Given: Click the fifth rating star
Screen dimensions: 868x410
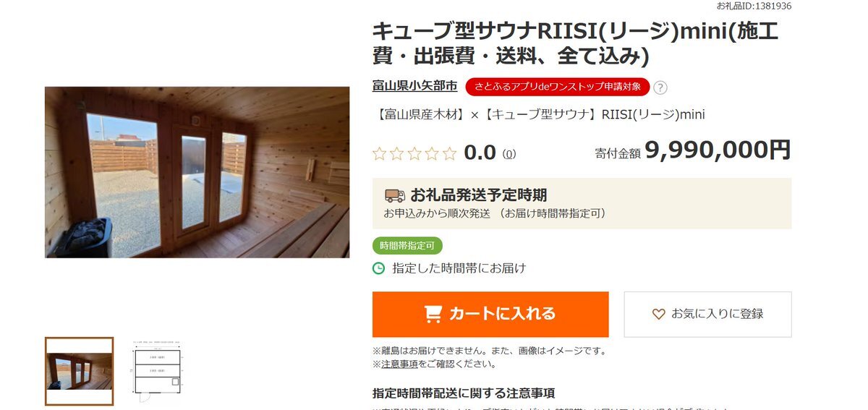Looking at the screenshot, I should pyautogui.click(x=449, y=153).
